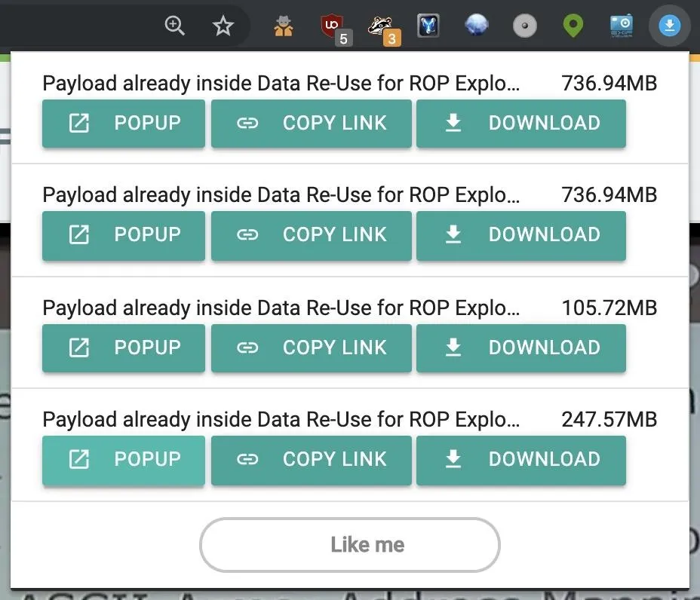700x600 pixels.
Task: Bookmark this page with the star icon
Action: pyautogui.click(x=223, y=26)
